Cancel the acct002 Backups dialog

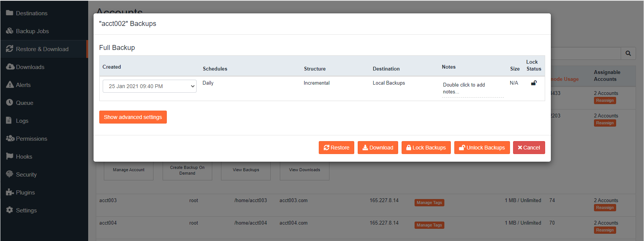[529, 148]
